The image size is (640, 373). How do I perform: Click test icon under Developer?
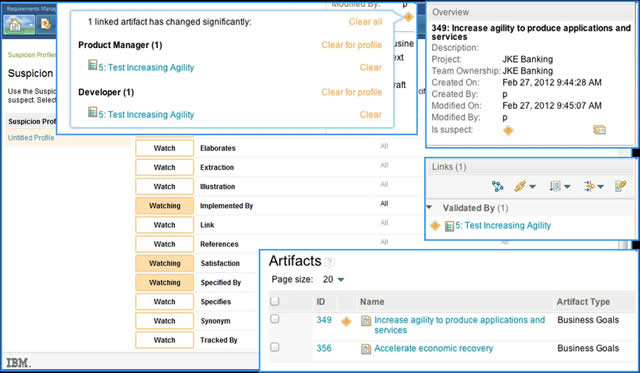[93, 112]
